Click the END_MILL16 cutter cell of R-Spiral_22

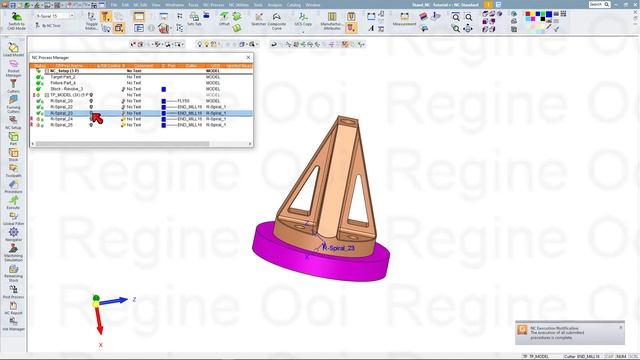(190, 107)
